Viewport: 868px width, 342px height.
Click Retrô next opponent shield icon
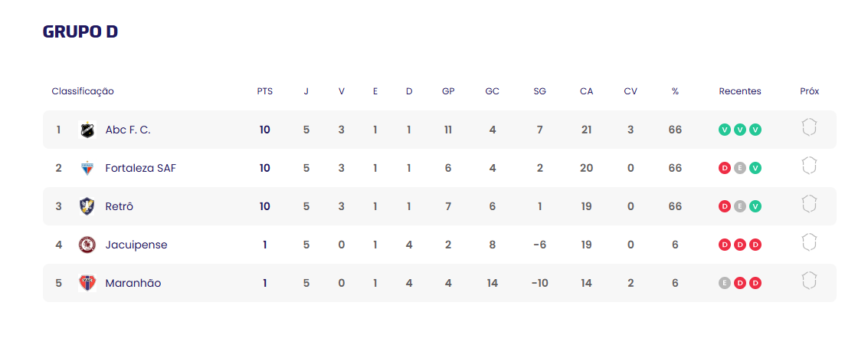point(809,204)
